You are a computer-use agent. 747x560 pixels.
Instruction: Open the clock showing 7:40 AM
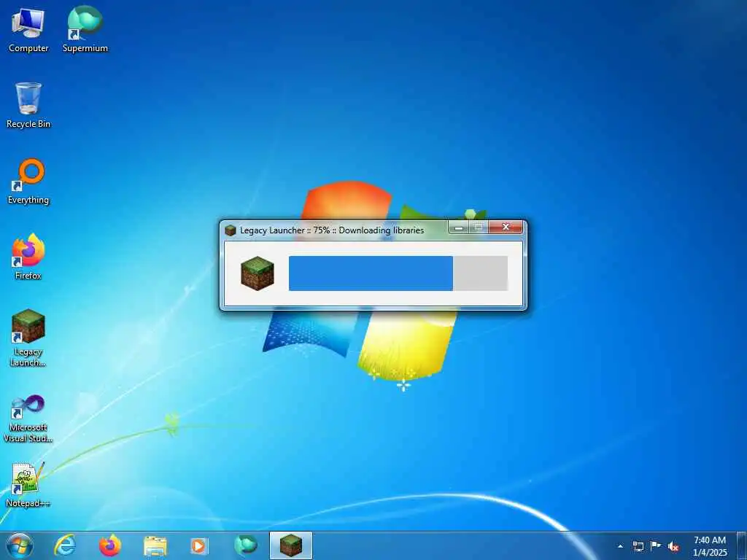coord(710,545)
